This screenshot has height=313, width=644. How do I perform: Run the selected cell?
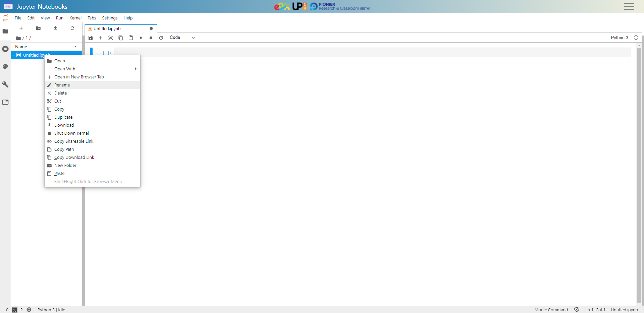141,38
